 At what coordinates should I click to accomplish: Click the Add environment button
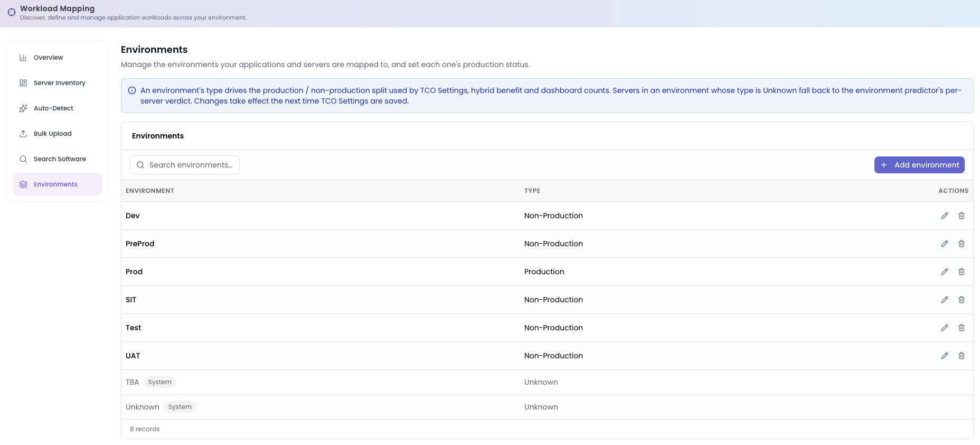point(919,165)
